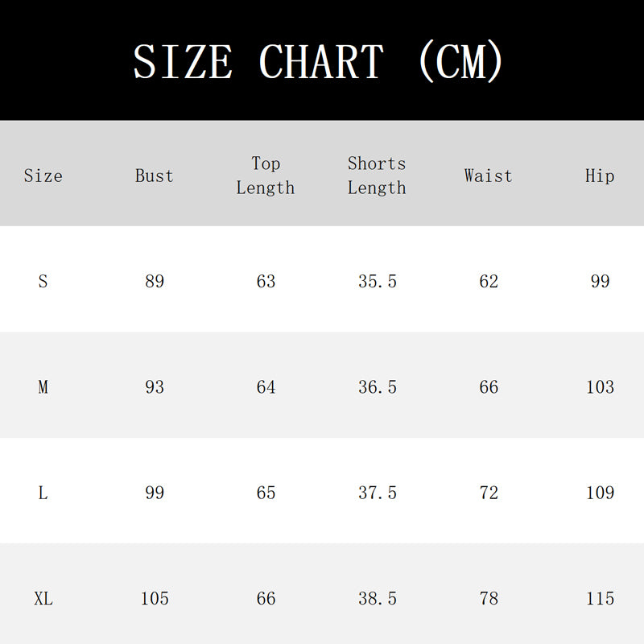Viewport: 644px width, 644px height.
Task: Select top length value 65
Action: click(266, 493)
